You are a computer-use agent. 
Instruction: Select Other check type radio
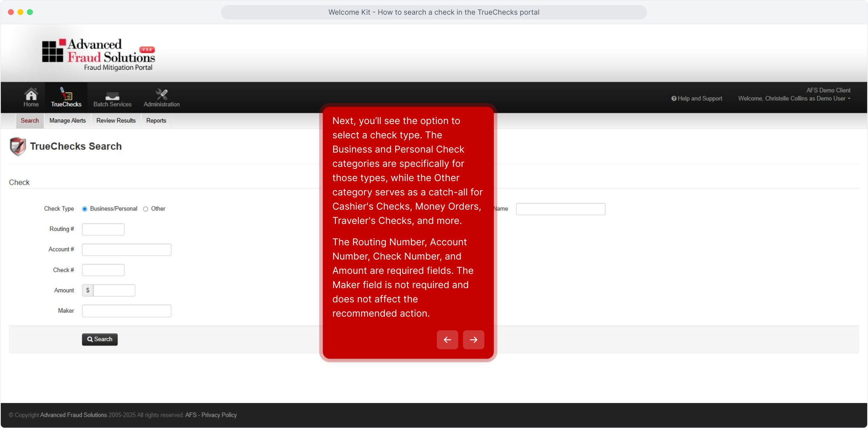click(146, 209)
